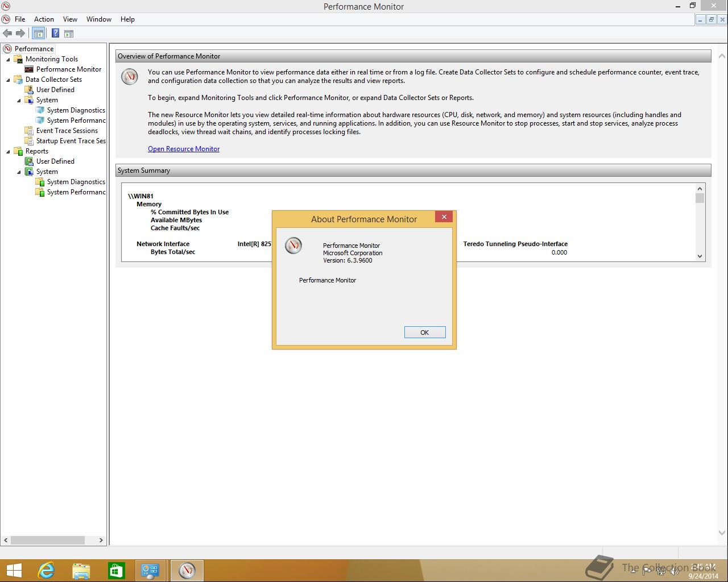Close the About Performance Monitor dialog
Screen dimensions: 728x582
click(444, 217)
